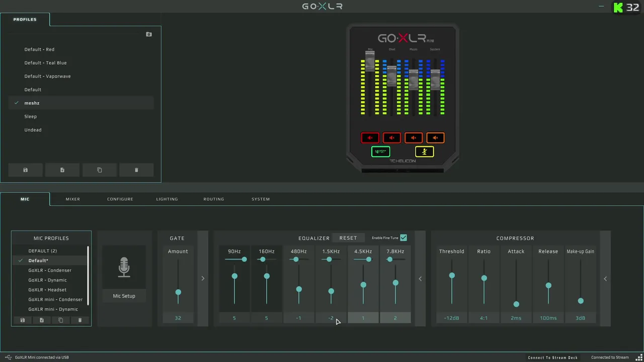Toggle the System channel mute button on the device

coord(435,138)
